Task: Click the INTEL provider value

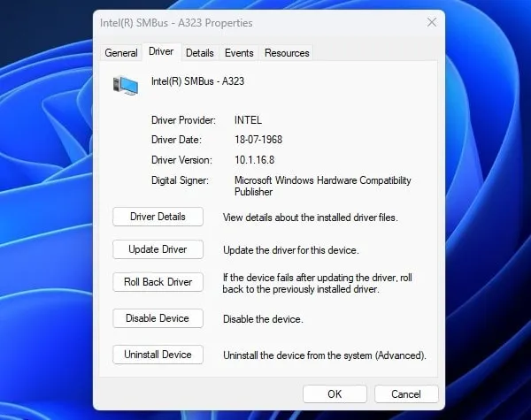Action: (248, 120)
